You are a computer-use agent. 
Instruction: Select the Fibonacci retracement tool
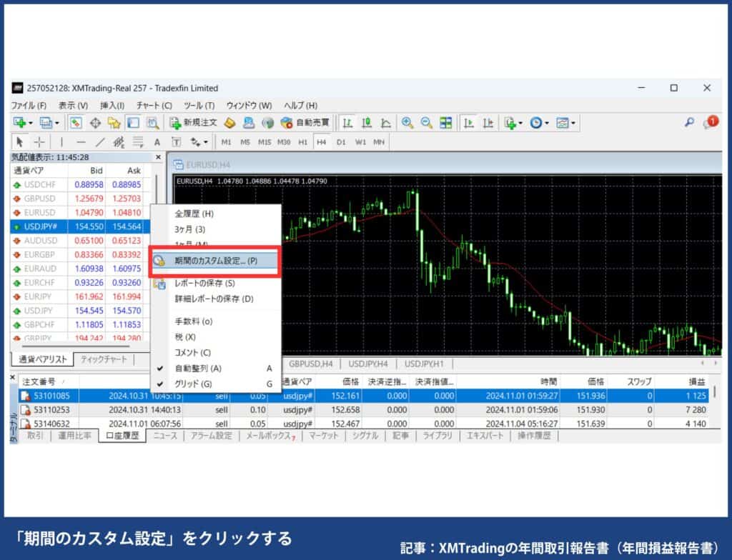coord(138,142)
